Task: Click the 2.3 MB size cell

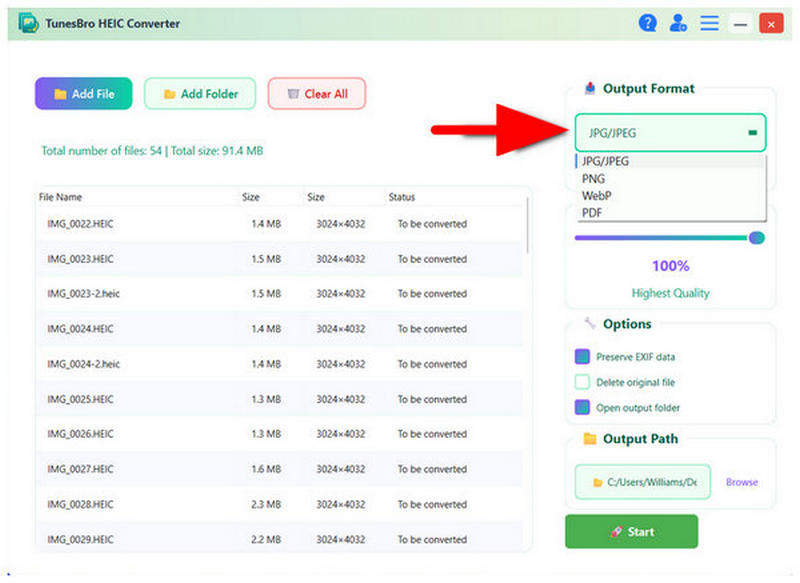Action: [x=266, y=504]
